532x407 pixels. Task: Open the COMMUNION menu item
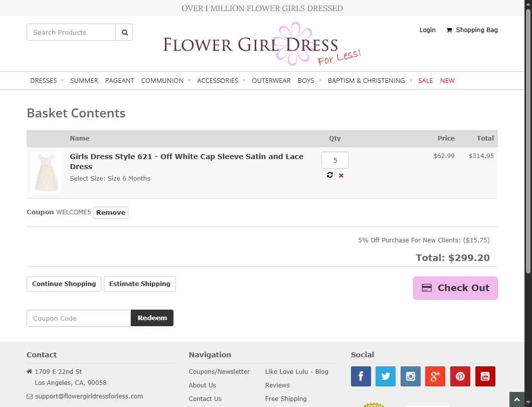click(x=162, y=81)
